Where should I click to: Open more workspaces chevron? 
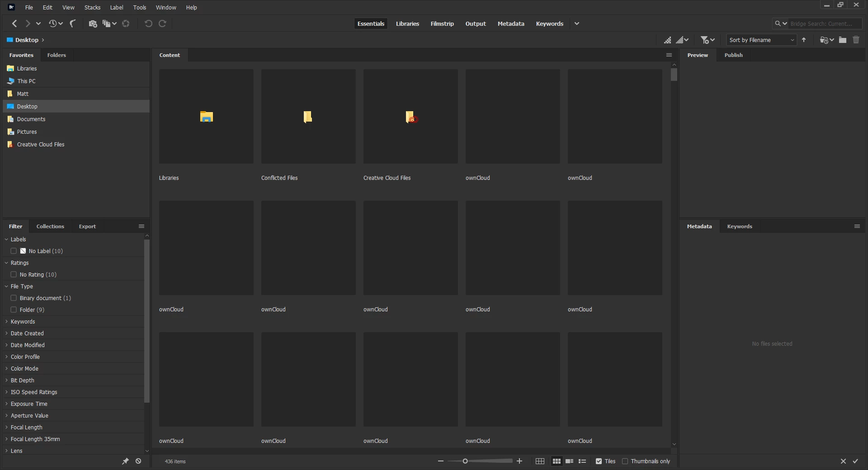[577, 23]
